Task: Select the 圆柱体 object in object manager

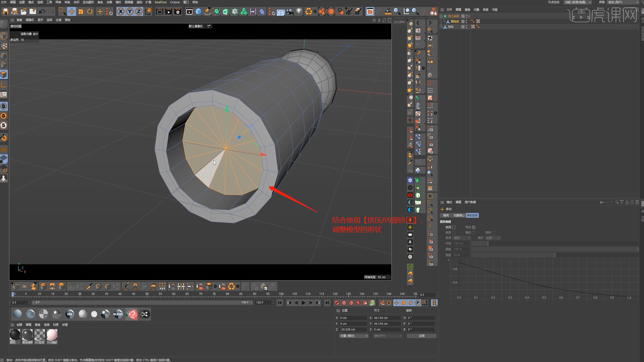Action: click(x=455, y=21)
